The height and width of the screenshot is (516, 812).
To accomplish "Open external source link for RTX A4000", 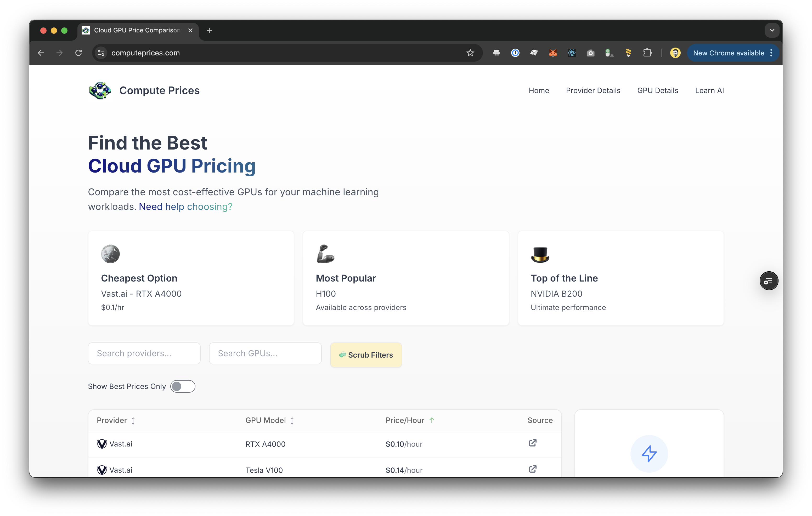I will [x=533, y=443].
